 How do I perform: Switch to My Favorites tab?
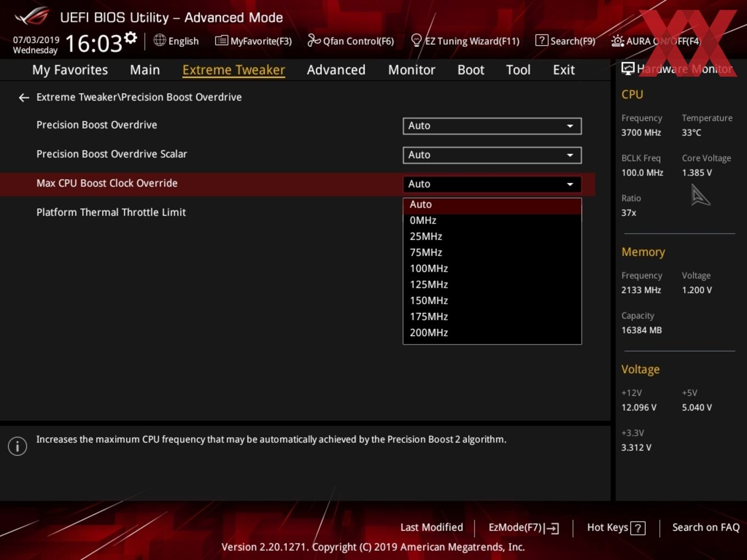(70, 70)
